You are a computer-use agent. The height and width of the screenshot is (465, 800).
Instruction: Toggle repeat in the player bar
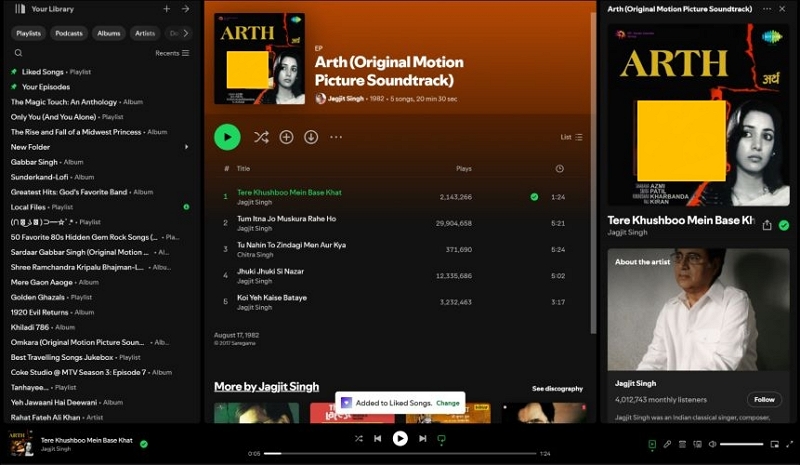tap(441, 439)
